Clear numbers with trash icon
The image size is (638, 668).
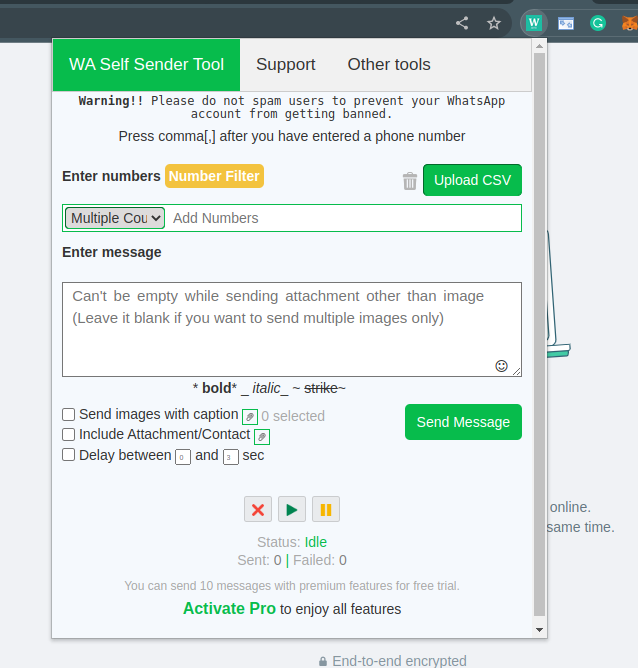pyautogui.click(x=410, y=181)
